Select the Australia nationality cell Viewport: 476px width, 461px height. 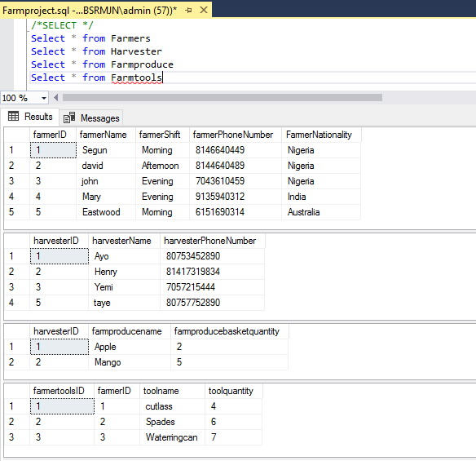(x=321, y=212)
